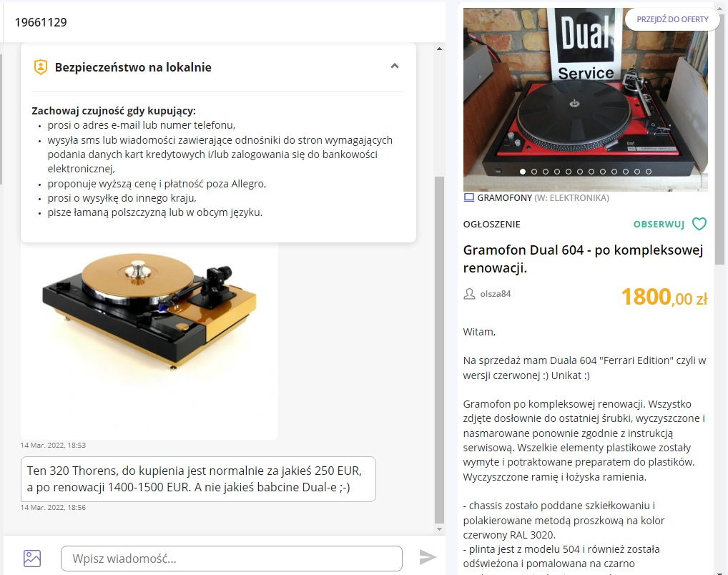728x575 pixels.
Task: Click the listing title Gramofon Dual 604
Action: click(x=583, y=259)
